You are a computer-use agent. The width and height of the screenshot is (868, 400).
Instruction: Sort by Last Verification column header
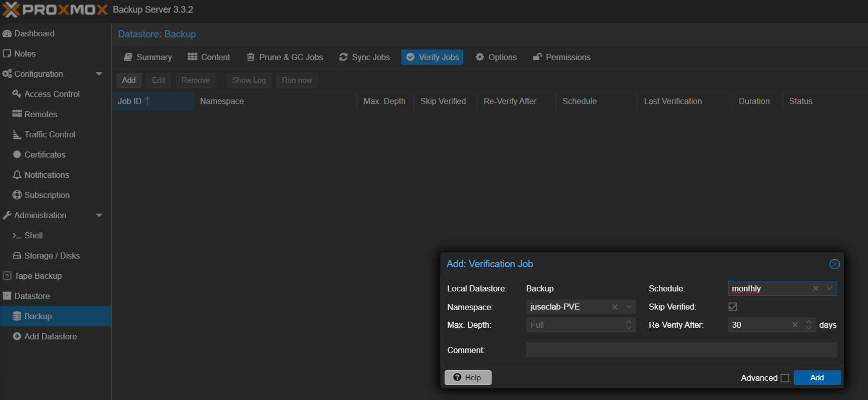[x=685, y=101]
